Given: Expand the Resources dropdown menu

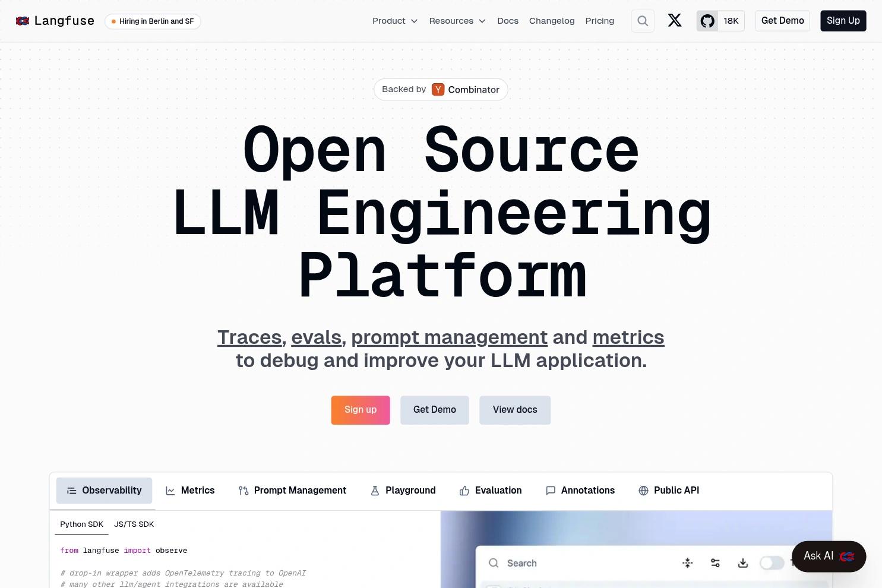Looking at the screenshot, I should click(x=457, y=21).
